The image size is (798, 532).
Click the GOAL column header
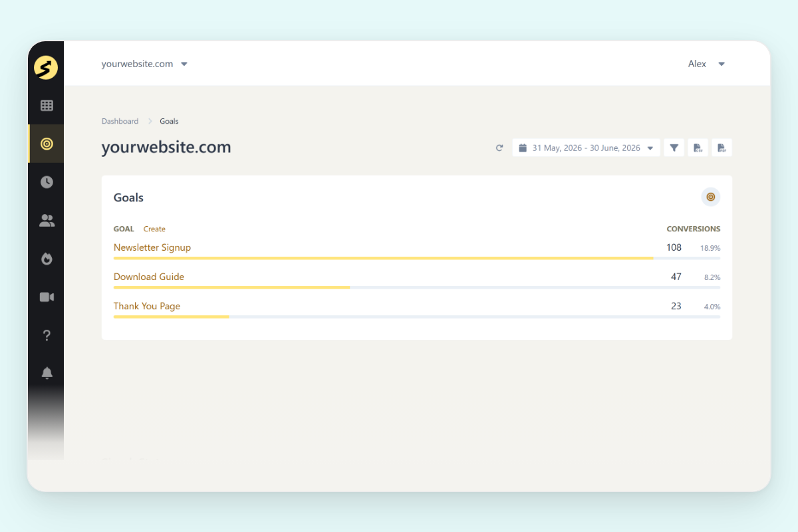pyautogui.click(x=124, y=229)
